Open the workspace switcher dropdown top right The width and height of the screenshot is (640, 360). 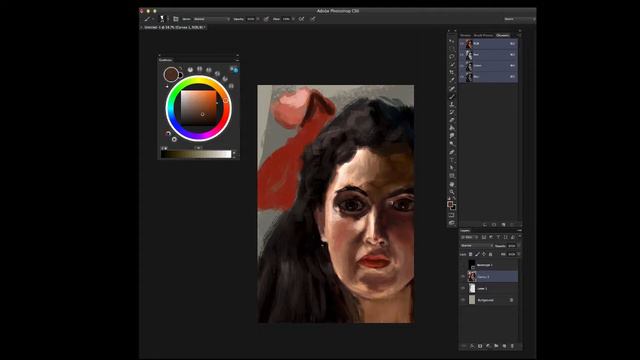[519, 19]
